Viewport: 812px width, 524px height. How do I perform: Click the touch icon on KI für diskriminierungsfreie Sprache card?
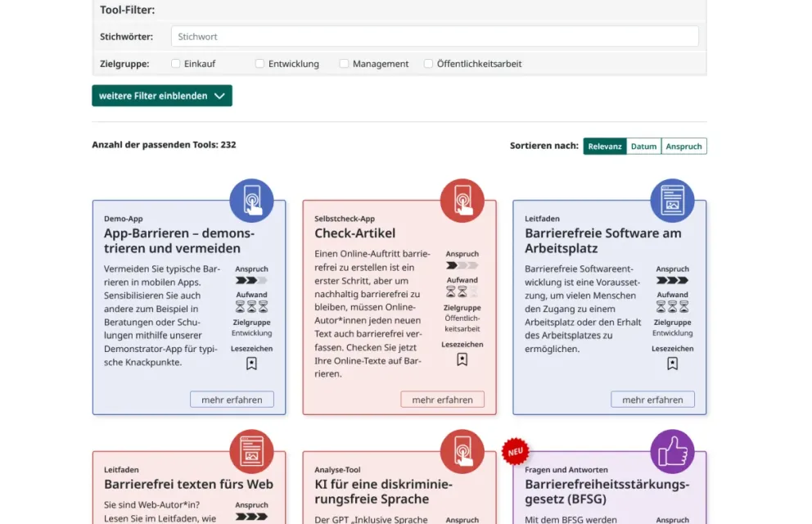(462, 451)
